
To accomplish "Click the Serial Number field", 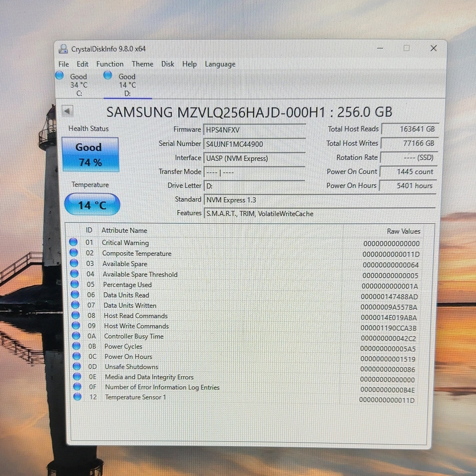I will (254, 144).
